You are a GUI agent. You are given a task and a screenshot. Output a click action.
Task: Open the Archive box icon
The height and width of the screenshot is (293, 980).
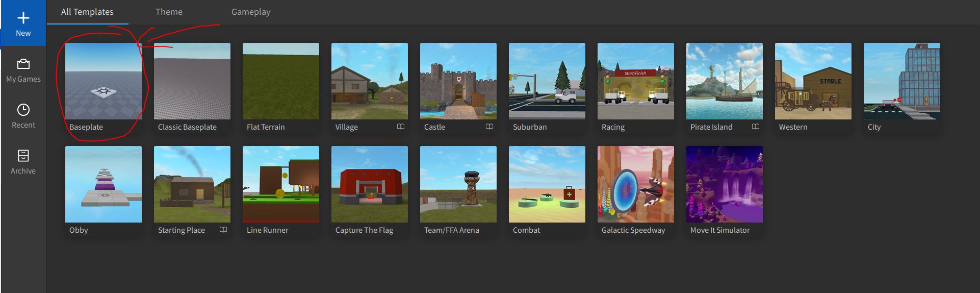pos(23,156)
